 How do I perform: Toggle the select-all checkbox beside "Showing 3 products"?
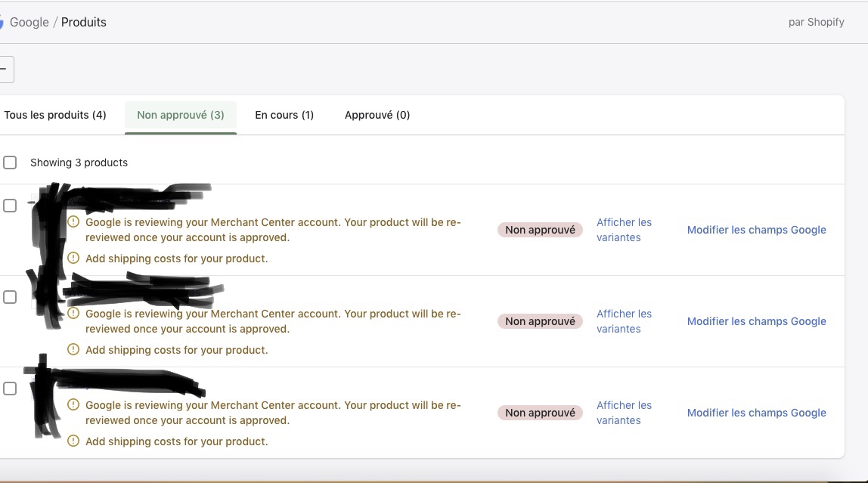pos(10,163)
